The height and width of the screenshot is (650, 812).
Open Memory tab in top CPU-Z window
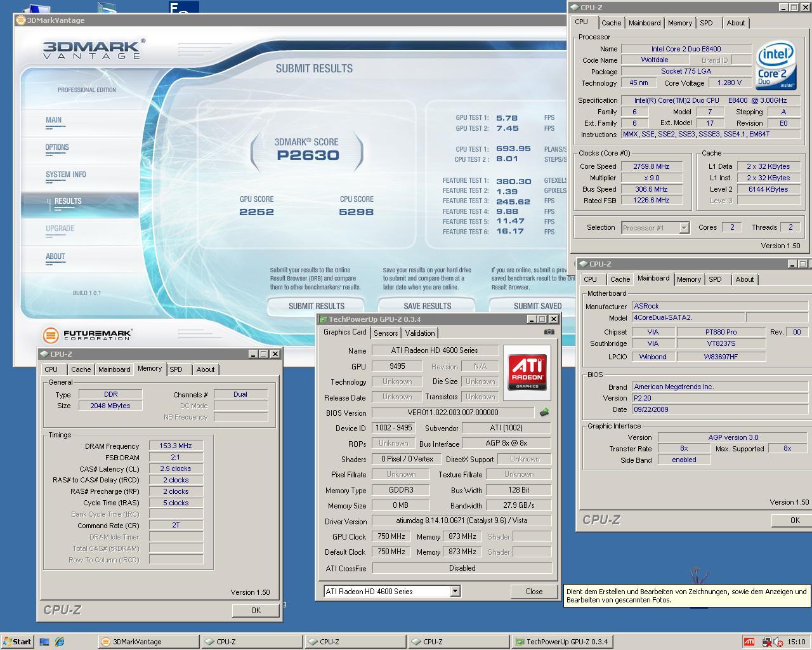point(679,23)
